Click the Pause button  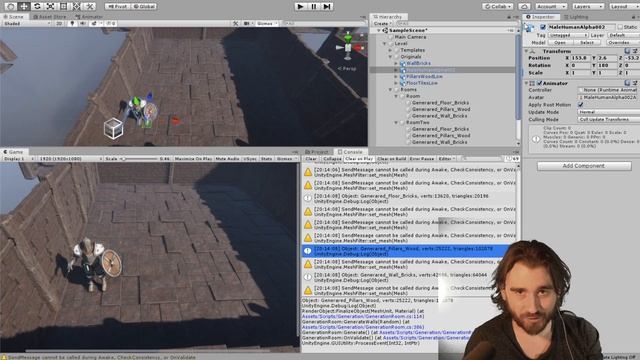click(313, 6)
